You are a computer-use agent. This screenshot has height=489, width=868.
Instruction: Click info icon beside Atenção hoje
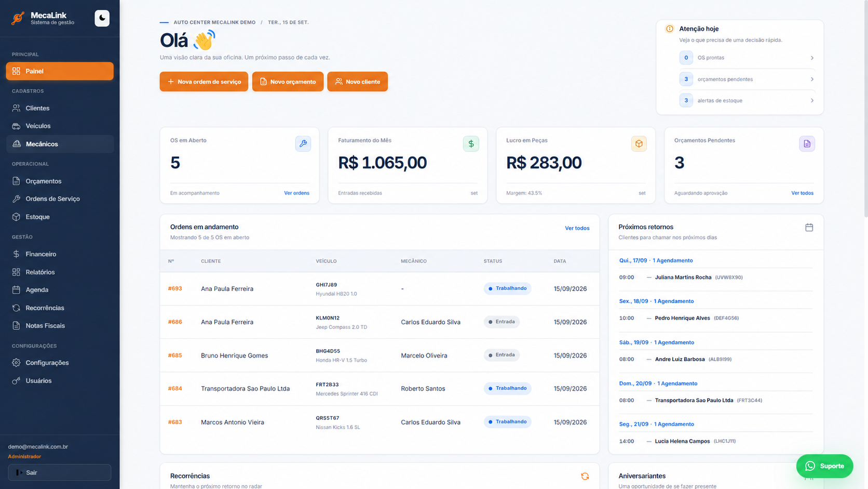click(x=670, y=29)
